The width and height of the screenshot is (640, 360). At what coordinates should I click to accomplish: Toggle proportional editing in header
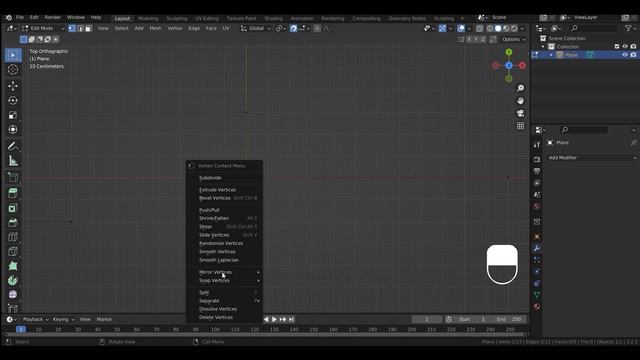click(317, 28)
